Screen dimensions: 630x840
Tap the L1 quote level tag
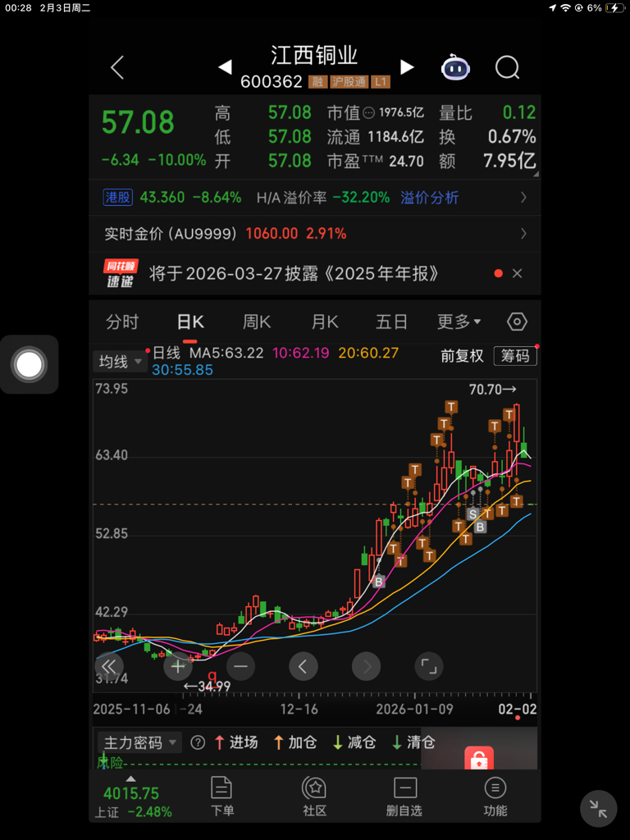(x=381, y=82)
